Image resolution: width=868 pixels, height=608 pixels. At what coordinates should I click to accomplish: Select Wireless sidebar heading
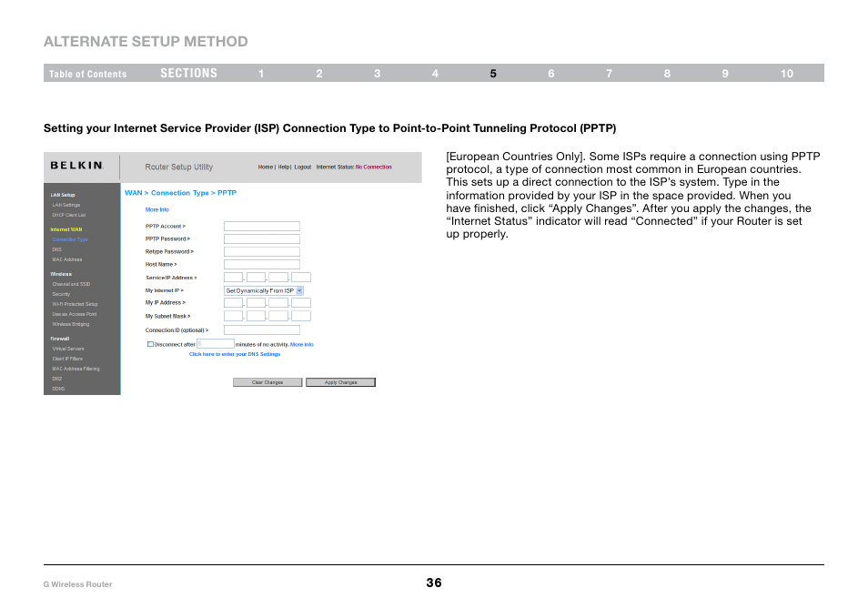pyautogui.click(x=61, y=274)
